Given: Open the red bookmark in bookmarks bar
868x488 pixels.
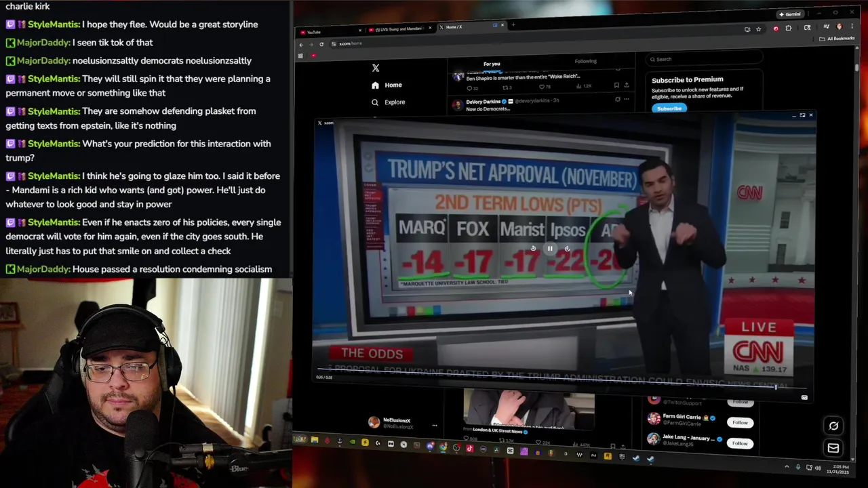Looking at the screenshot, I should point(313,56).
